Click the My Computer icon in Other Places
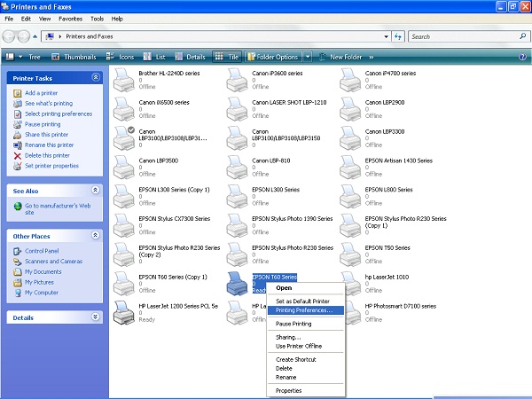 coord(18,293)
